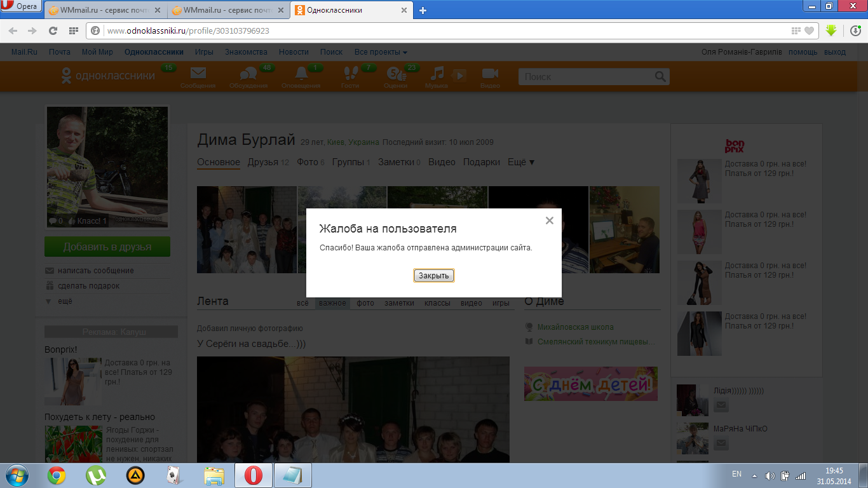Click the Похудеть к лету - реально ad title

point(100,417)
